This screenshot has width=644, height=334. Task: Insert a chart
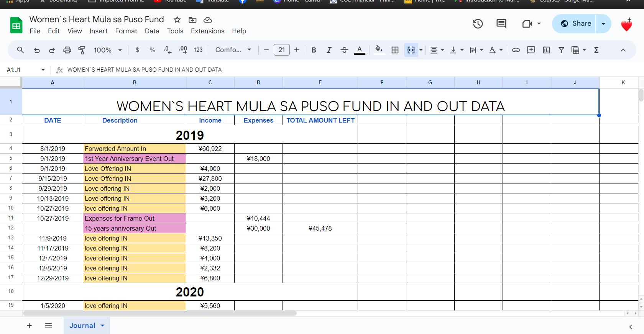pyautogui.click(x=546, y=50)
